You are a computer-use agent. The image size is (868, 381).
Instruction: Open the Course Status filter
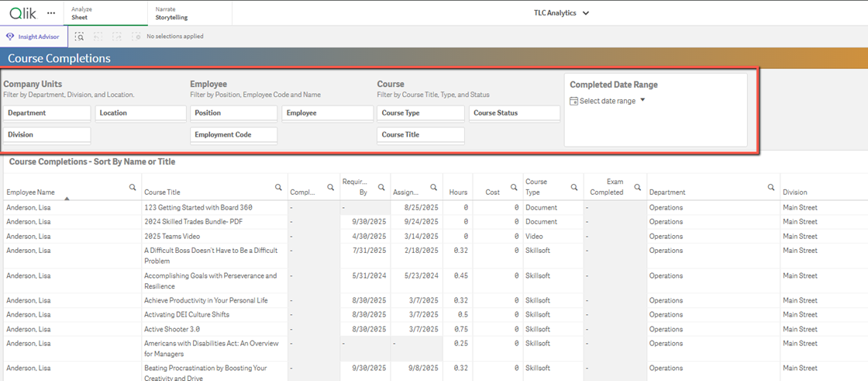[514, 113]
